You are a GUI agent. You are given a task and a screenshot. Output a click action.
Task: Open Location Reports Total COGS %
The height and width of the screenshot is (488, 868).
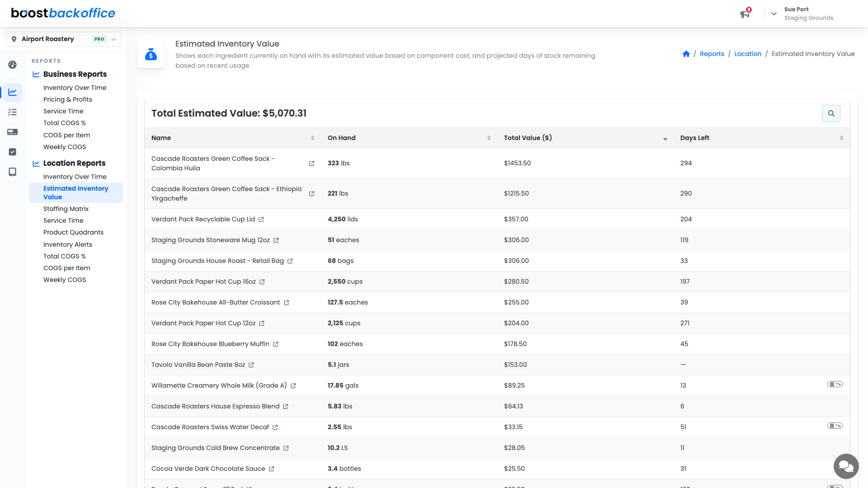[x=65, y=256]
